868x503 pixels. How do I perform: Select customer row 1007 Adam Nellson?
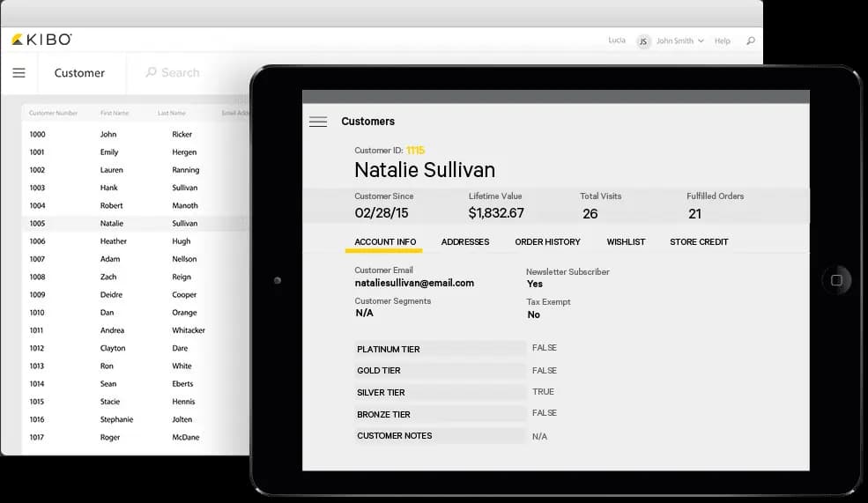click(136, 258)
